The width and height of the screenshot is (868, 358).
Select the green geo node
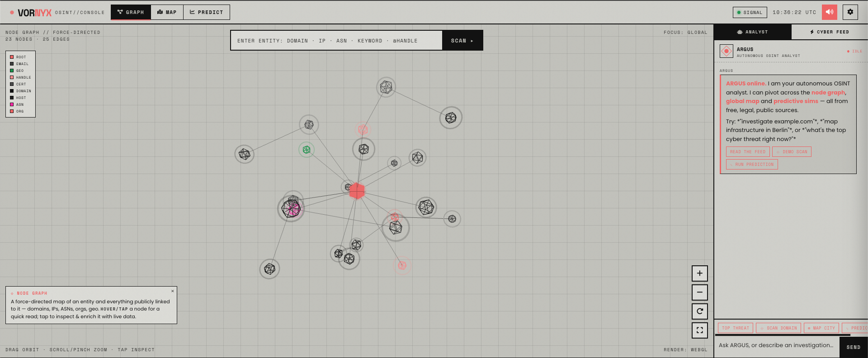click(x=307, y=150)
